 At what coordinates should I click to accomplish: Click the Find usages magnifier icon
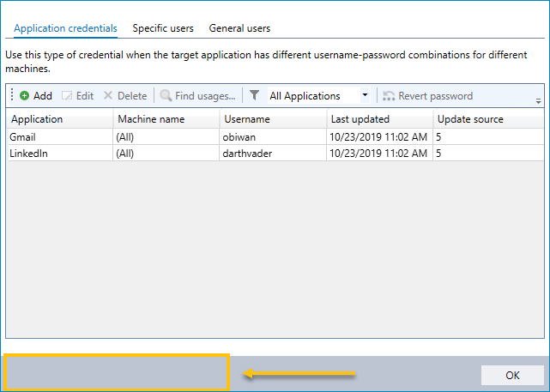tap(166, 95)
